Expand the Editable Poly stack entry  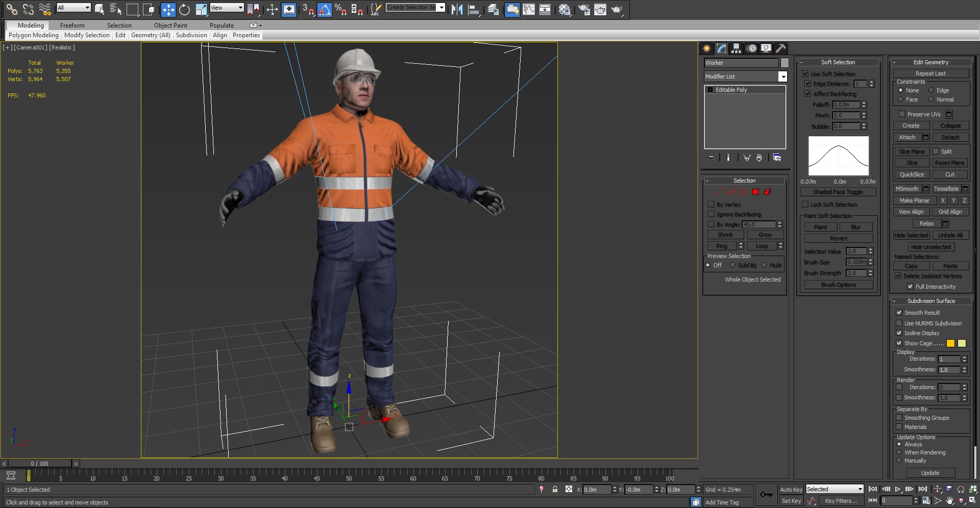click(x=710, y=90)
